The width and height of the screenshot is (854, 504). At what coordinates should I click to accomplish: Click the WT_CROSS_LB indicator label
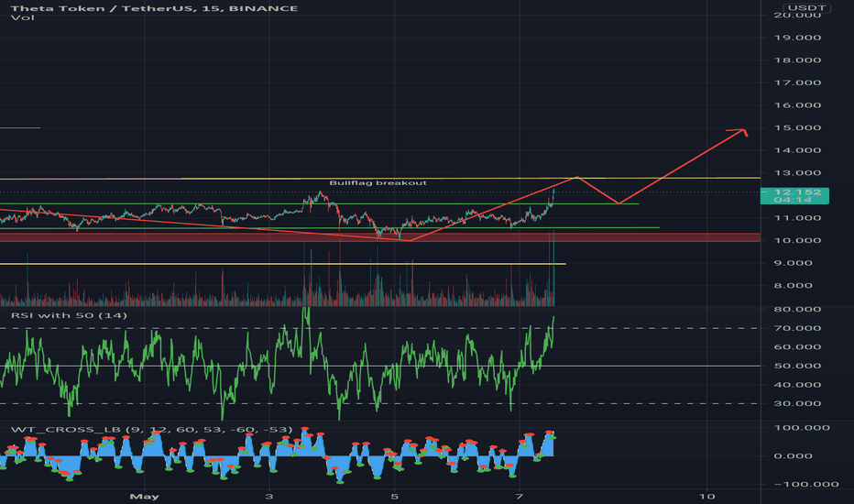151,430
